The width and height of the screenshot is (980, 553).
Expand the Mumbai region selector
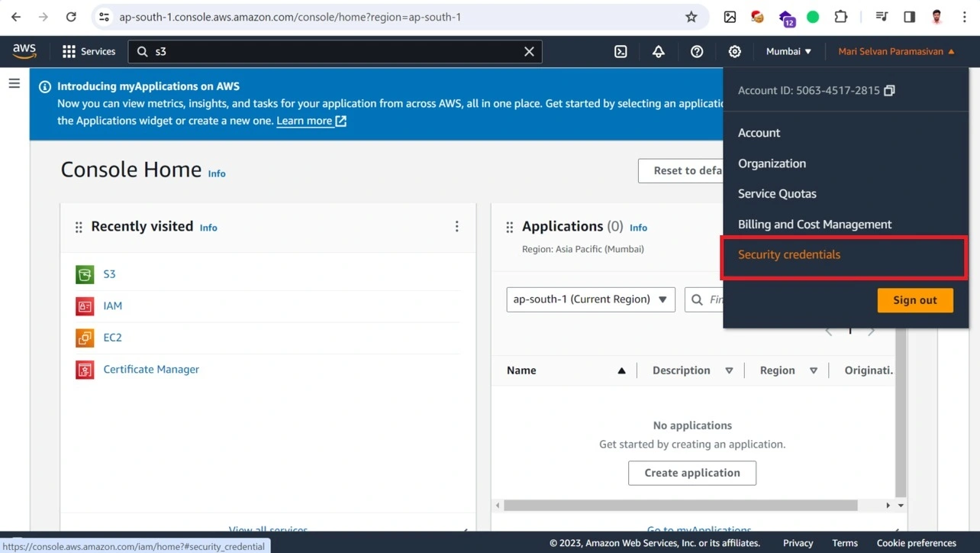coord(788,51)
